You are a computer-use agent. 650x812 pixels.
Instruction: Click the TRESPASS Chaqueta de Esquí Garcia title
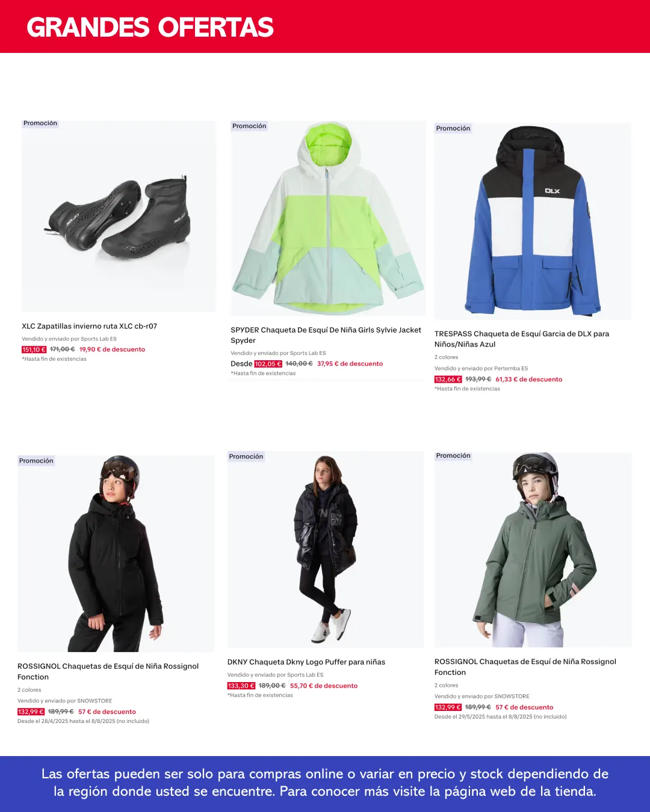(x=522, y=339)
